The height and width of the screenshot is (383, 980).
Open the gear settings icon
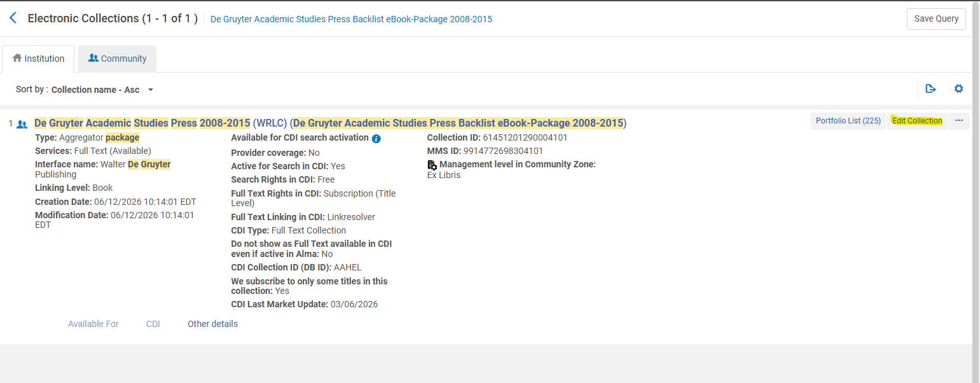click(958, 89)
